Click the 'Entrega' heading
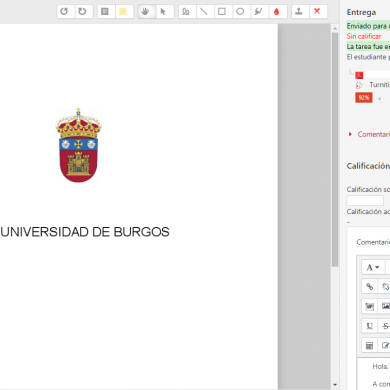390x390 pixels. [x=361, y=12]
